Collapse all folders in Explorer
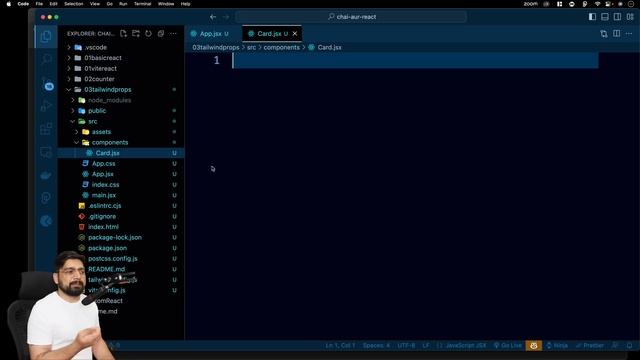The width and height of the screenshot is (640, 360). pyautogui.click(x=161, y=33)
